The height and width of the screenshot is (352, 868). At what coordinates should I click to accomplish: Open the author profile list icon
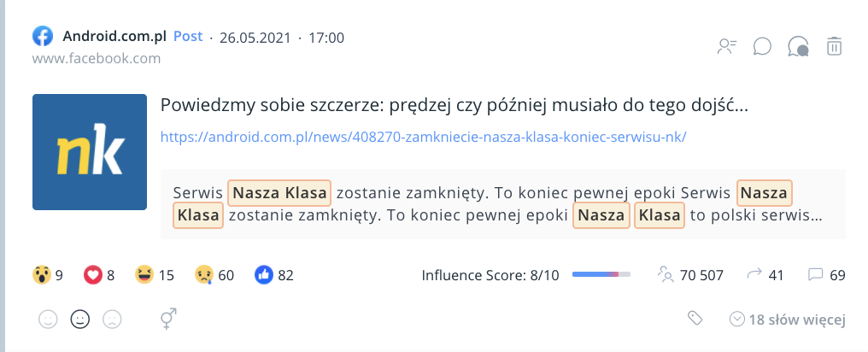727,46
